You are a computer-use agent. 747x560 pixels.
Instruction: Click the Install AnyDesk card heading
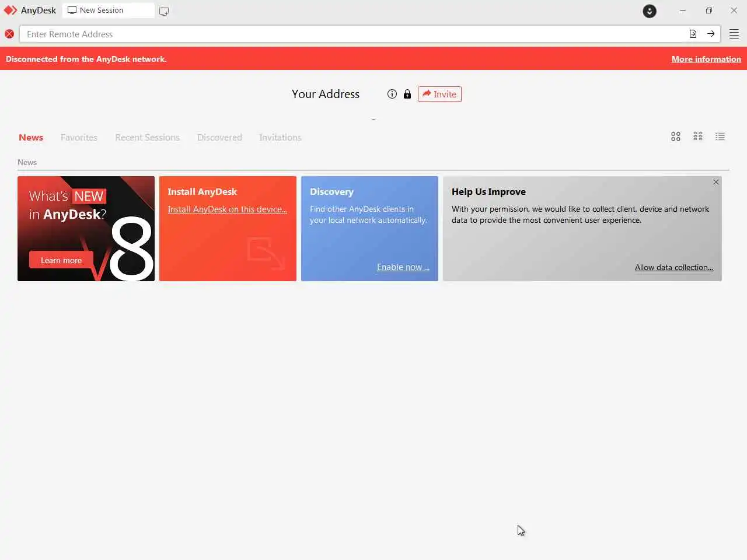(203, 192)
